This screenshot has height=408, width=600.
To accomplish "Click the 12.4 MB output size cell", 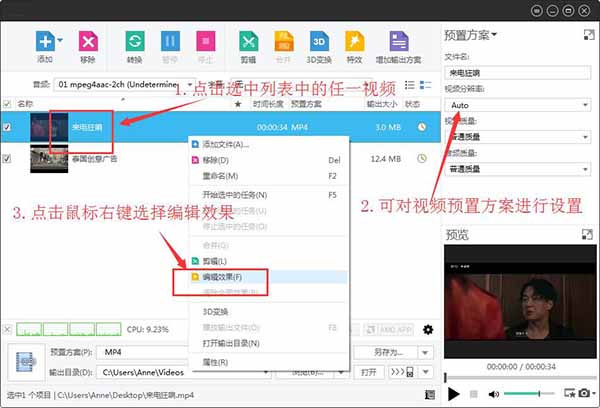I will tap(385, 158).
